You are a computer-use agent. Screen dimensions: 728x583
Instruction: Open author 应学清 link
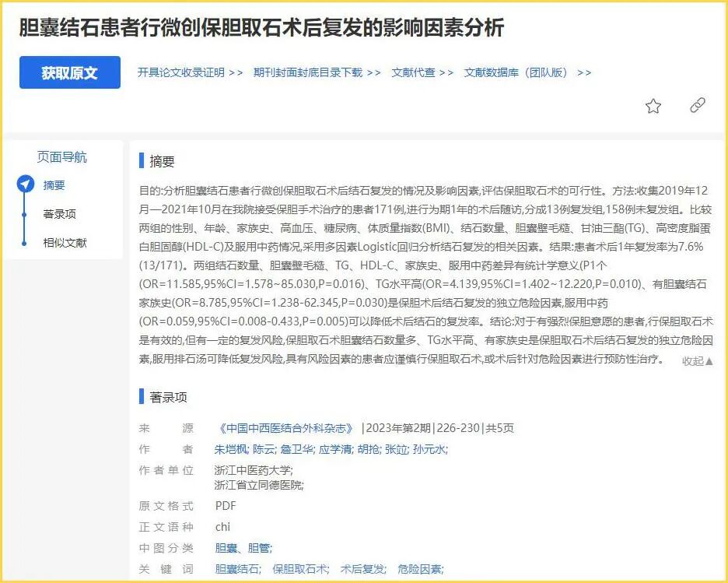coord(335,449)
